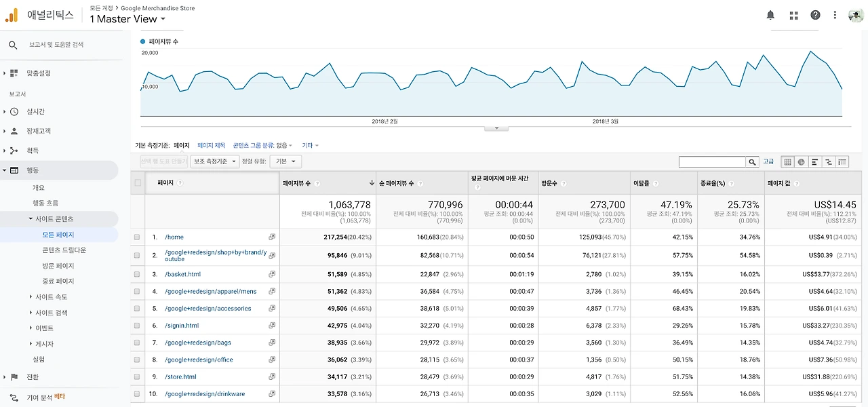The image size is (868, 407).
Task: Switch to performance bar view icon
Action: (x=814, y=162)
